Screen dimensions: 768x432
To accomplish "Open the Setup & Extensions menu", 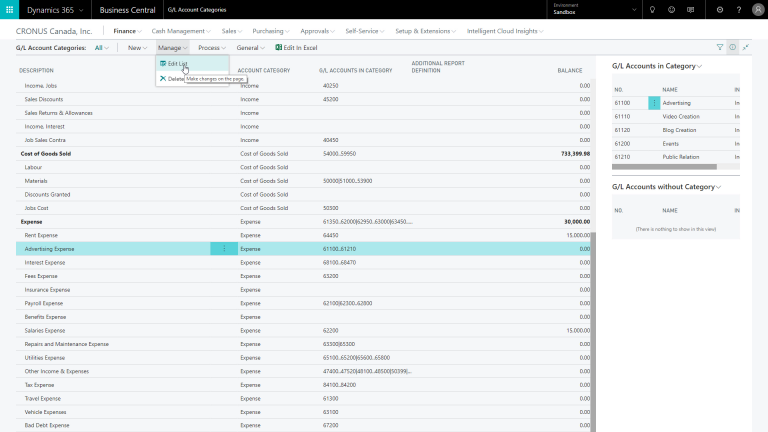I will point(425,31).
